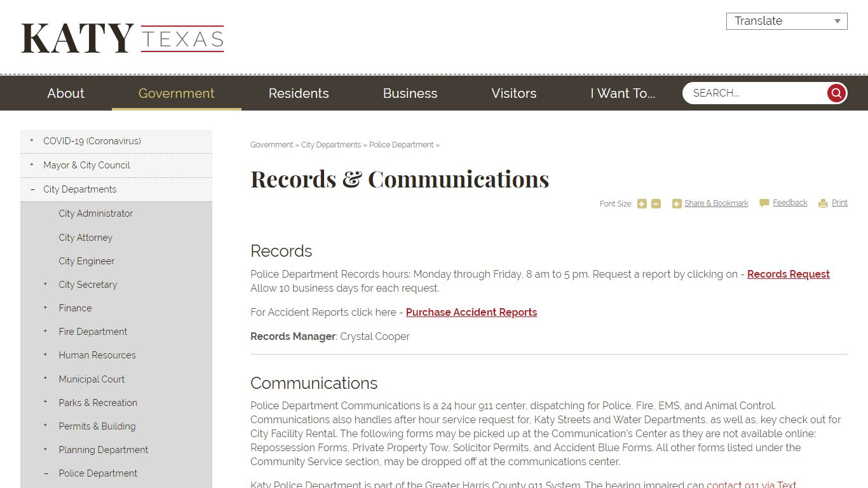Expand Planning Department plus sign
Image resolution: width=868 pixels, height=488 pixels.
click(x=45, y=449)
